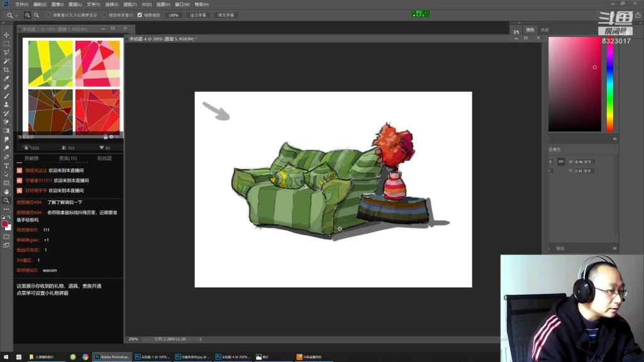Enable resize windows to fit checkbox
Image resolution: width=644 pixels, height=362 pixels.
[49, 15]
